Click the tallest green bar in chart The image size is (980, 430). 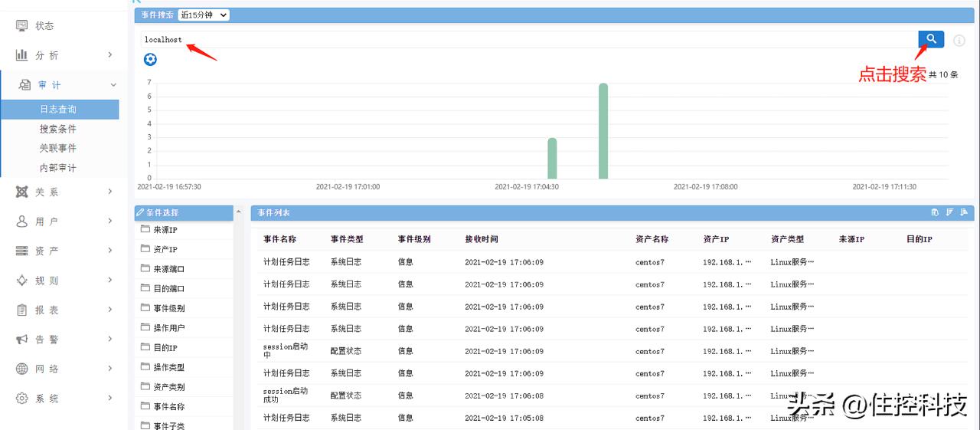point(603,130)
